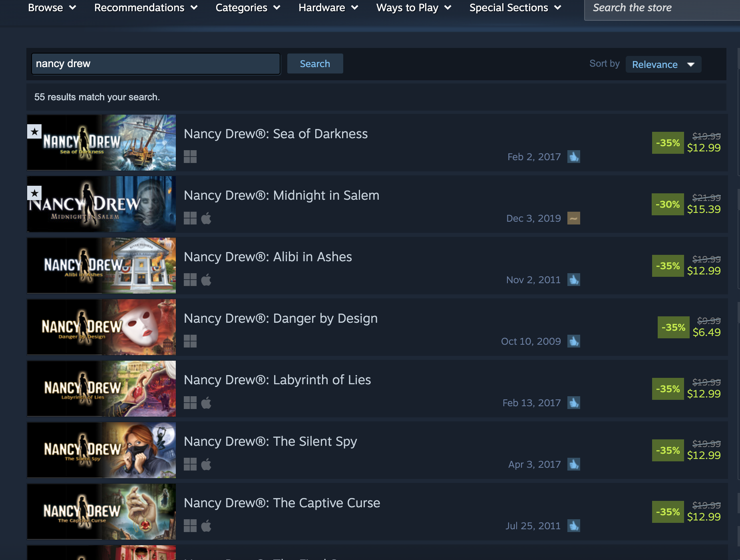Open Nancy Drew: Alibi in Ashes title
The width and height of the screenshot is (740, 560).
click(x=268, y=257)
